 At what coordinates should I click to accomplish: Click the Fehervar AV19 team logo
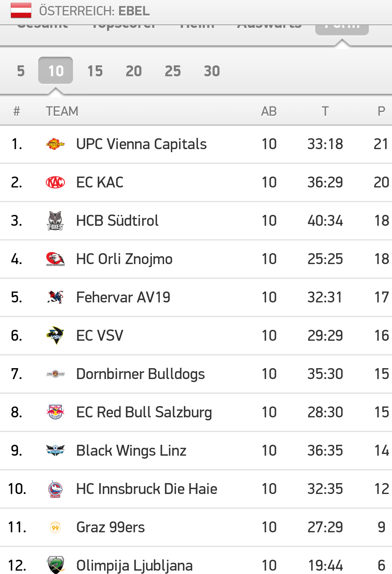point(55,298)
